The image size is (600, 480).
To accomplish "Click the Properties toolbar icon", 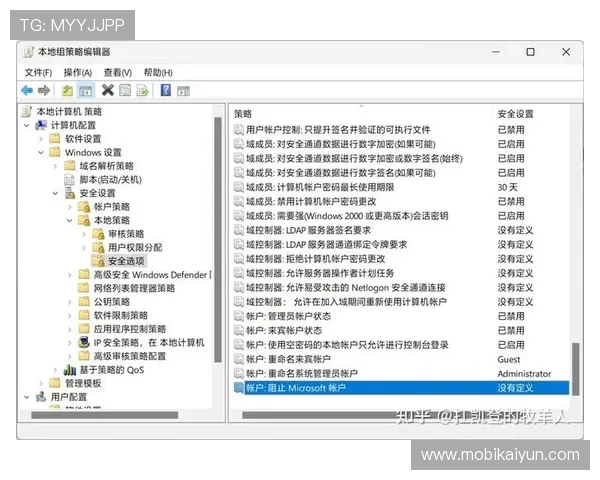I will pos(125,91).
